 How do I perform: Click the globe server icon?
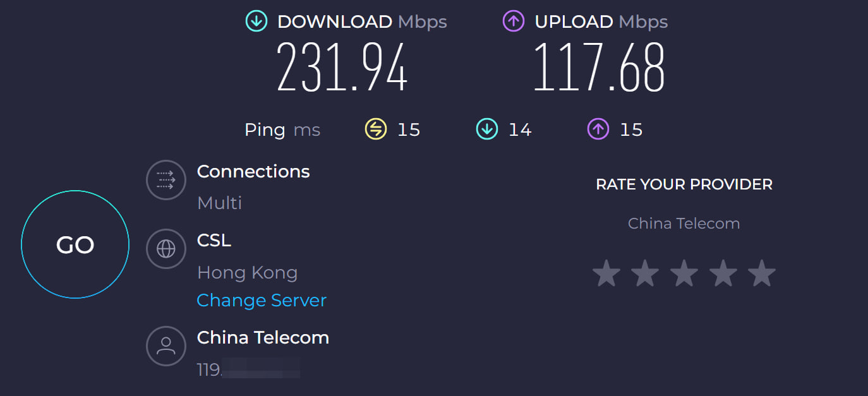tap(166, 249)
